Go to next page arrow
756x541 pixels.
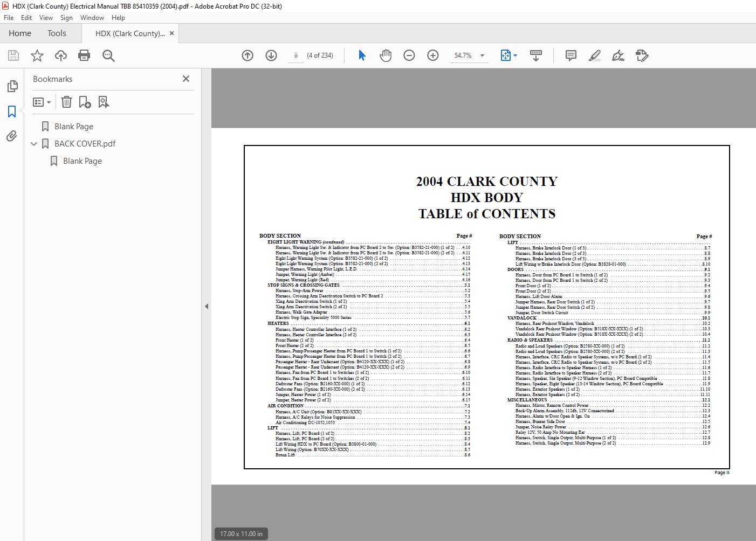point(271,56)
